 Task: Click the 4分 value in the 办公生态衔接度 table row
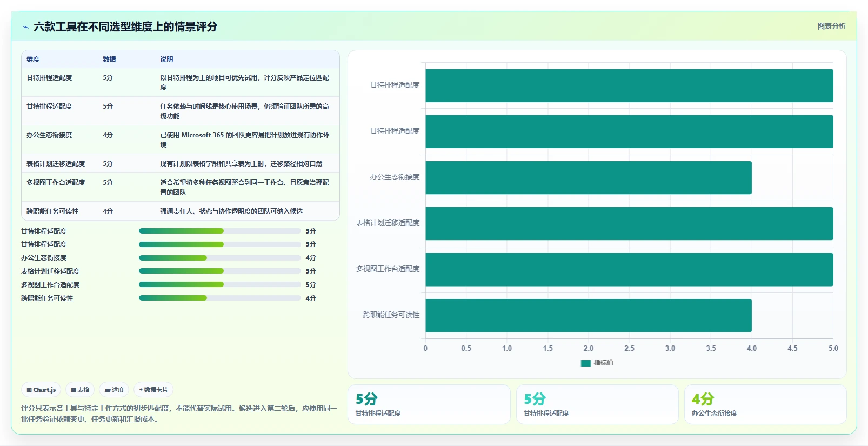tap(108, 135)
